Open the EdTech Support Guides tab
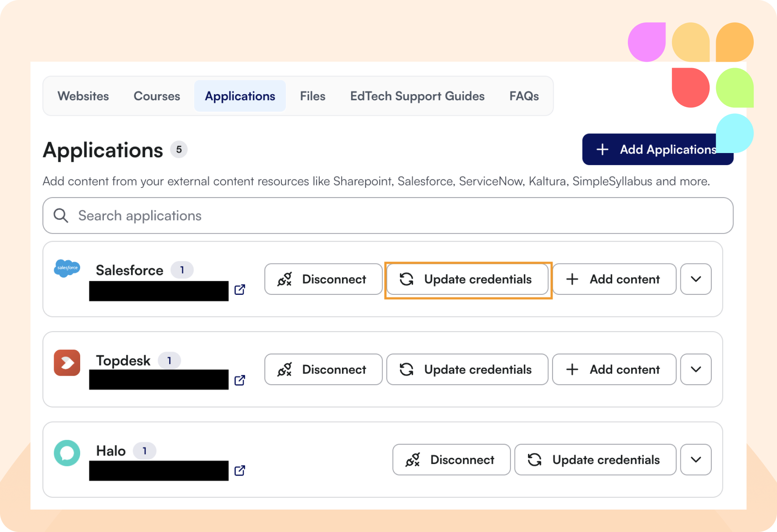Screen dimensions: 777x532 pos(417,96)
